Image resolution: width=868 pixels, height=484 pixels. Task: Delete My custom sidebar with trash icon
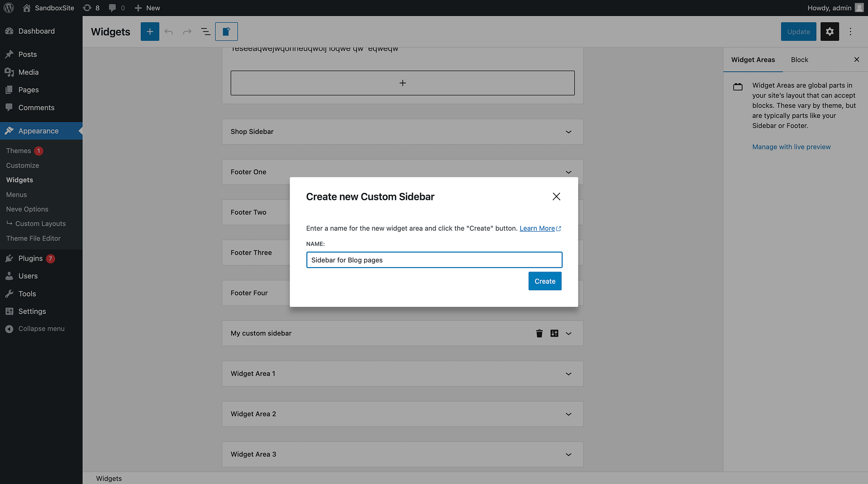(539, 333)
